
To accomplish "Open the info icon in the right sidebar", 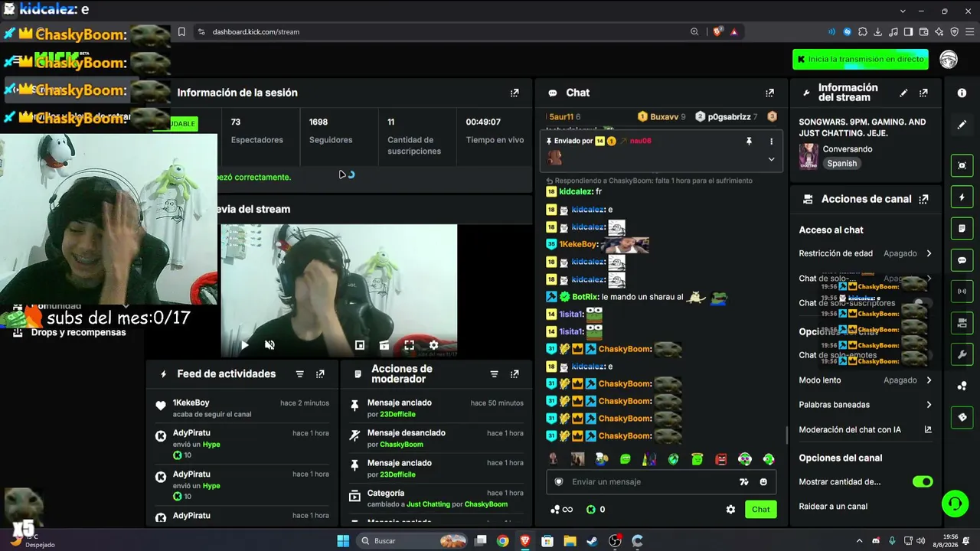I will tap(962, 93).
